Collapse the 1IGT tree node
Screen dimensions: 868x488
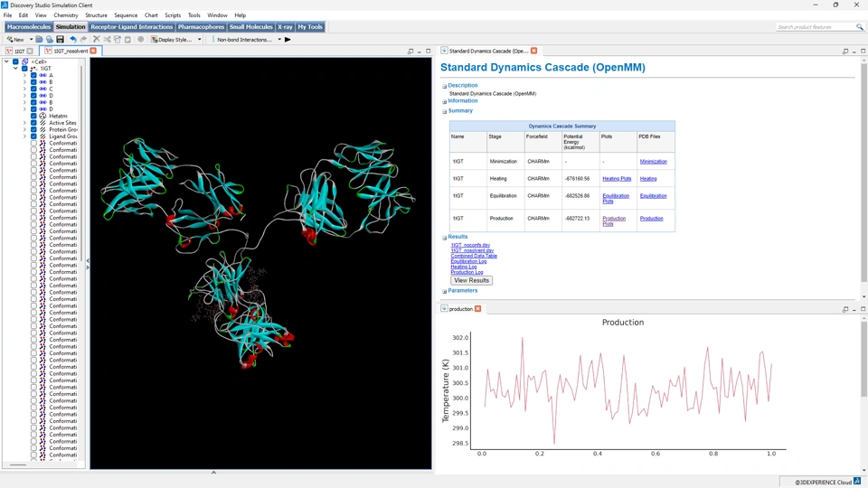click(15, 69)
